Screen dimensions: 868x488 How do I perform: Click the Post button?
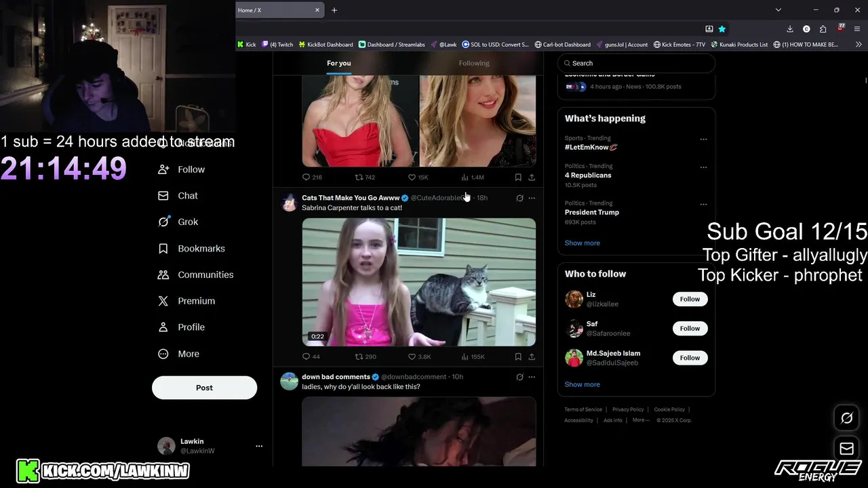(x=204, y=388)
